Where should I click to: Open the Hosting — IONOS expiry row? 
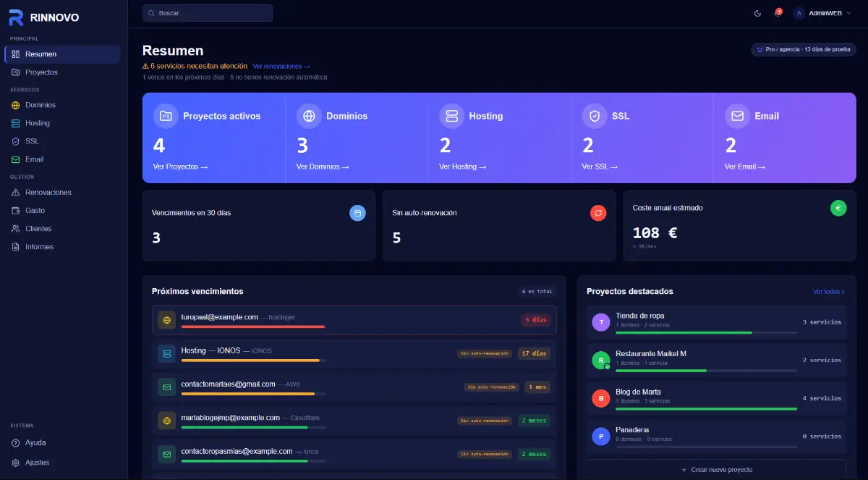(354, 354)
